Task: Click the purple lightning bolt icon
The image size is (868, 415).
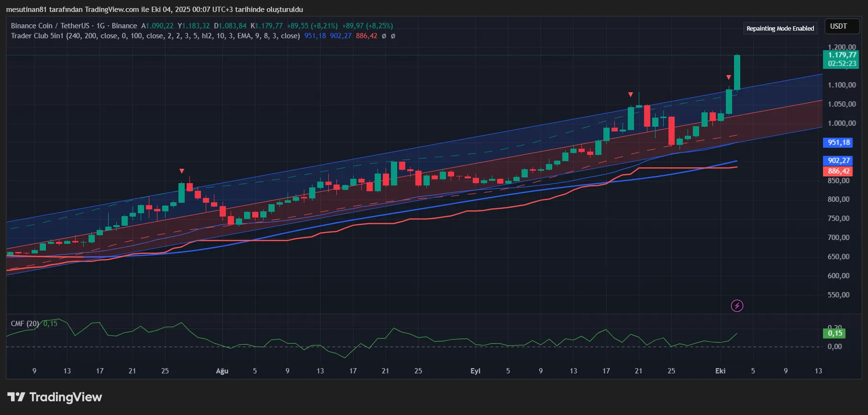Action: (x=737, y=306)
